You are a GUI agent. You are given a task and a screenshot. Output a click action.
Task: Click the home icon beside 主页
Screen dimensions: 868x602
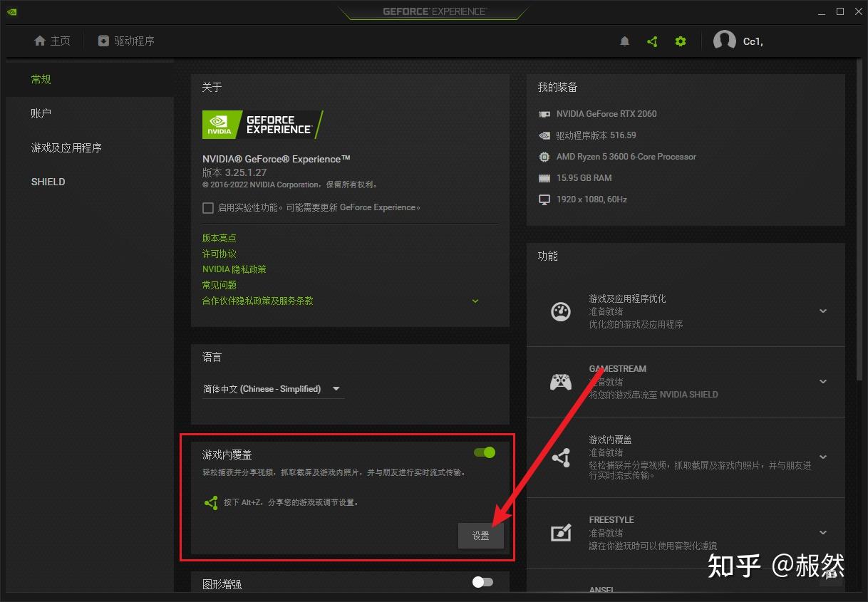[40, 41]
